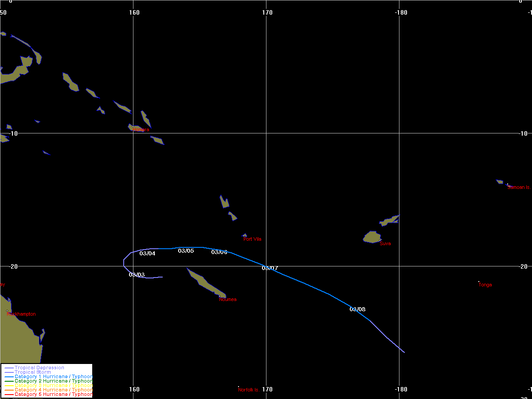Select the Samoan Is. label
Screen dimensions: 532x399
(519, 188)
